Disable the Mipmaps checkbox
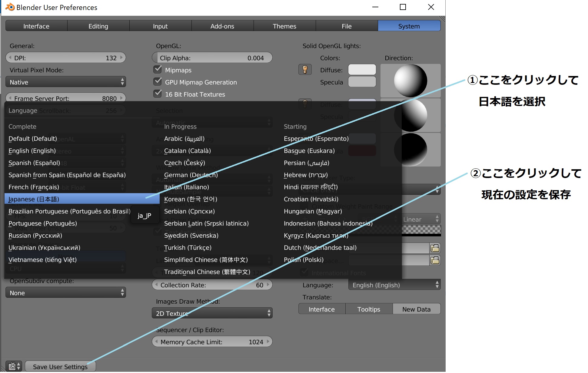The width and height of the screenshot is (588, 373). coord(158,70)
